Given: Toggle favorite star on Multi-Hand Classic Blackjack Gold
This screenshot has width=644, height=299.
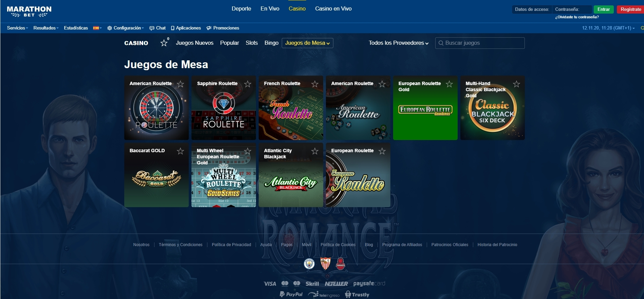Looking at the screenshot, I should click(x=517, y=84).
